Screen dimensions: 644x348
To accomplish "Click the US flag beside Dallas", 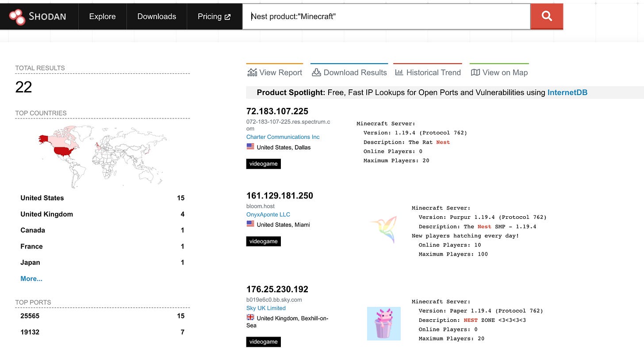I will pos(250,147).
